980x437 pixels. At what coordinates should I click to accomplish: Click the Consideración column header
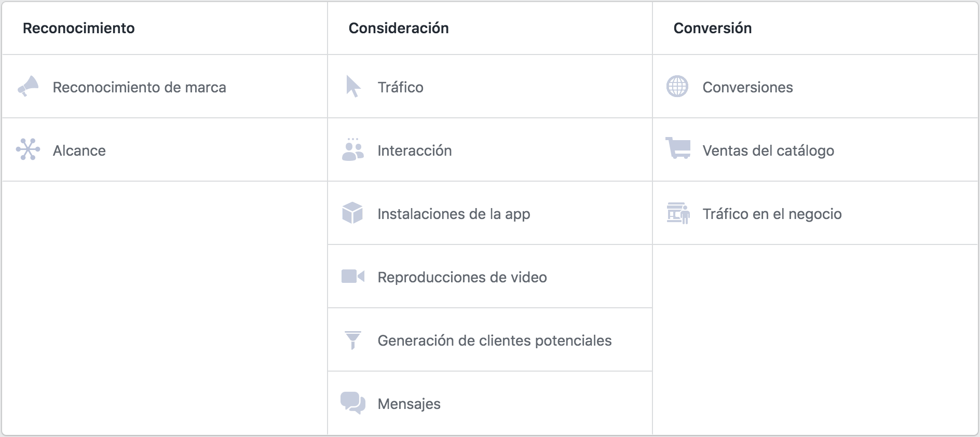(399, 28)
